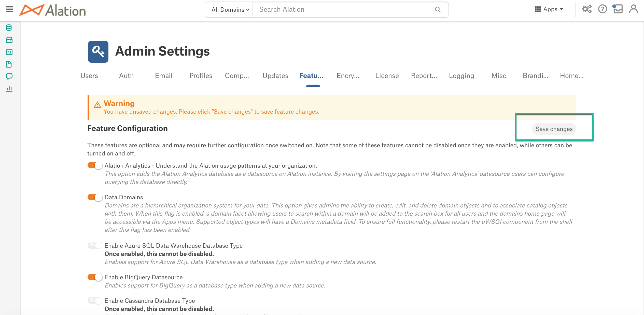Switch to the Logging tab
644x315 pixels.
coord(461,76)
